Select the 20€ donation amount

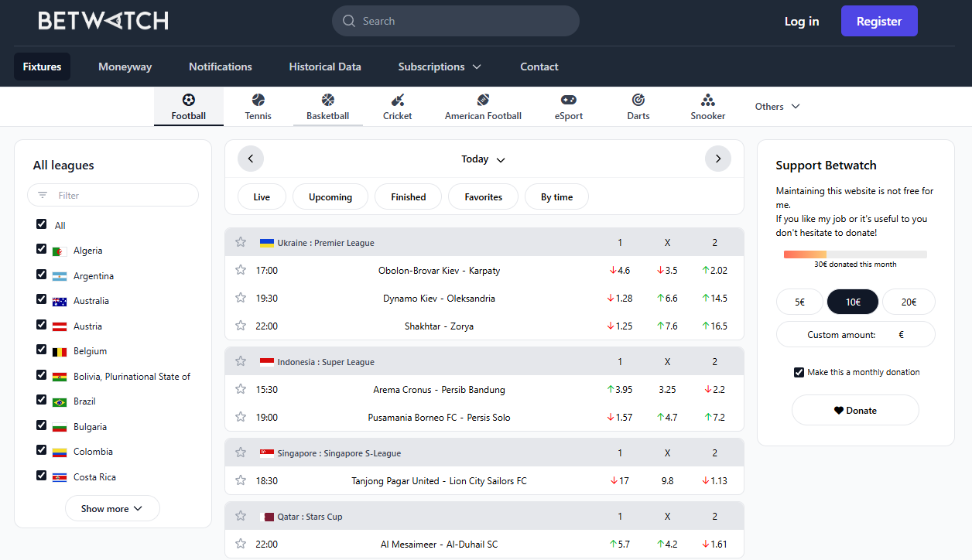click(x=909, y=302)
